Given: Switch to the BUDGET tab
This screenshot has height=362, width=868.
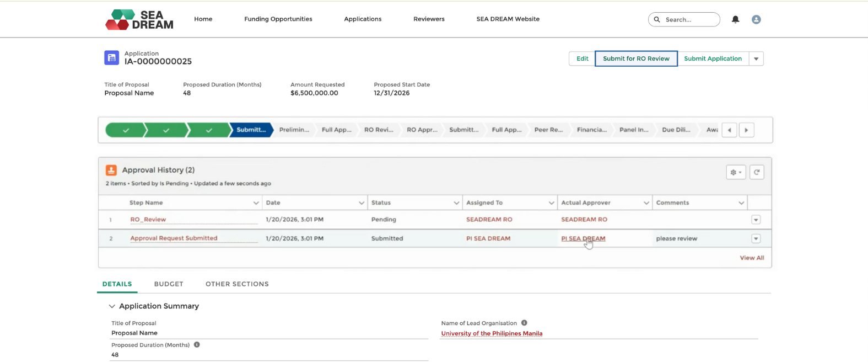Looking at the screenshot, I should (x=169, y=284).
